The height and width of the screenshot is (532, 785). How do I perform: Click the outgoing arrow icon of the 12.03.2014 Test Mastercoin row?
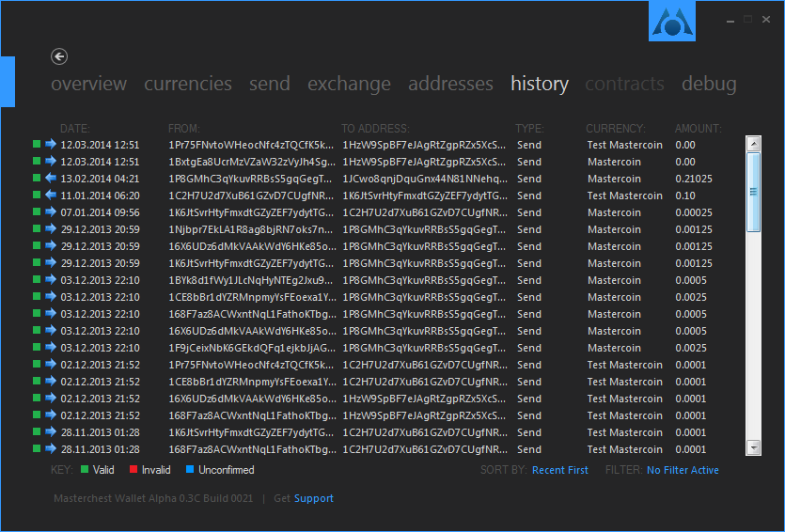point(51,144)
